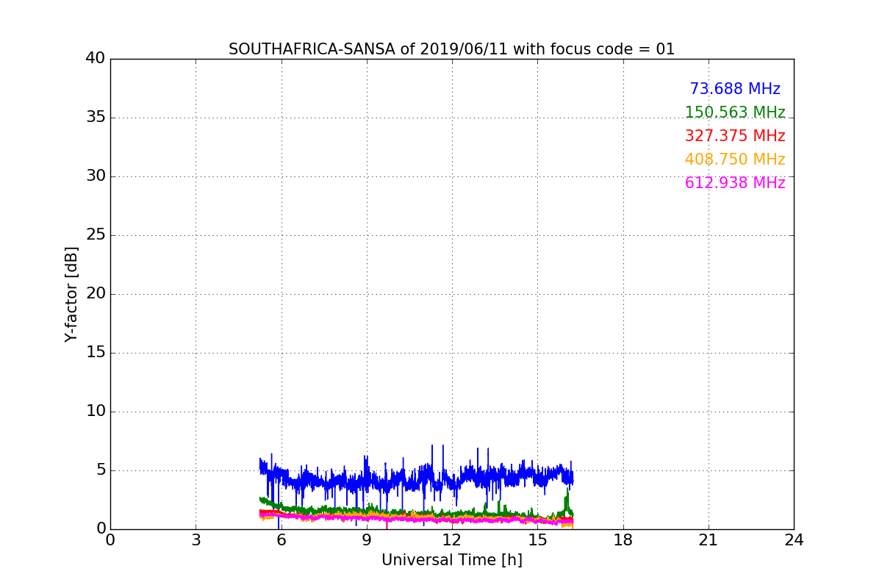Viewport: 882px width, 588px height.
Task: Click the Y-factor [dB] axis label
Action: 71,294
